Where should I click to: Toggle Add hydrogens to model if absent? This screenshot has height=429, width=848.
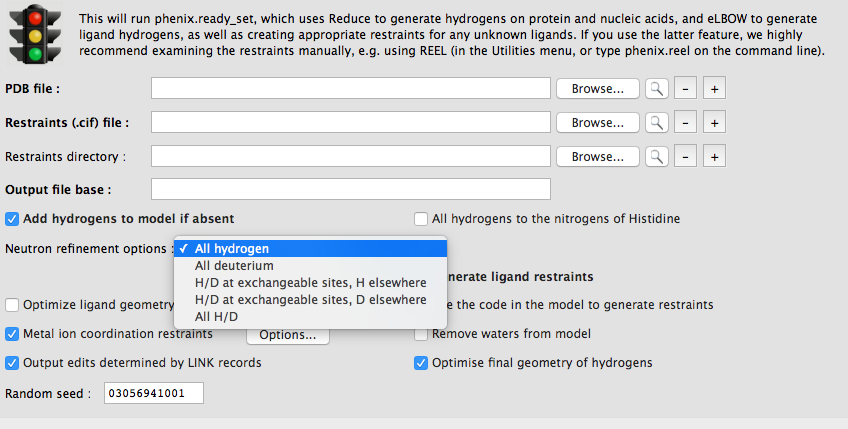(x=12, y=218)
